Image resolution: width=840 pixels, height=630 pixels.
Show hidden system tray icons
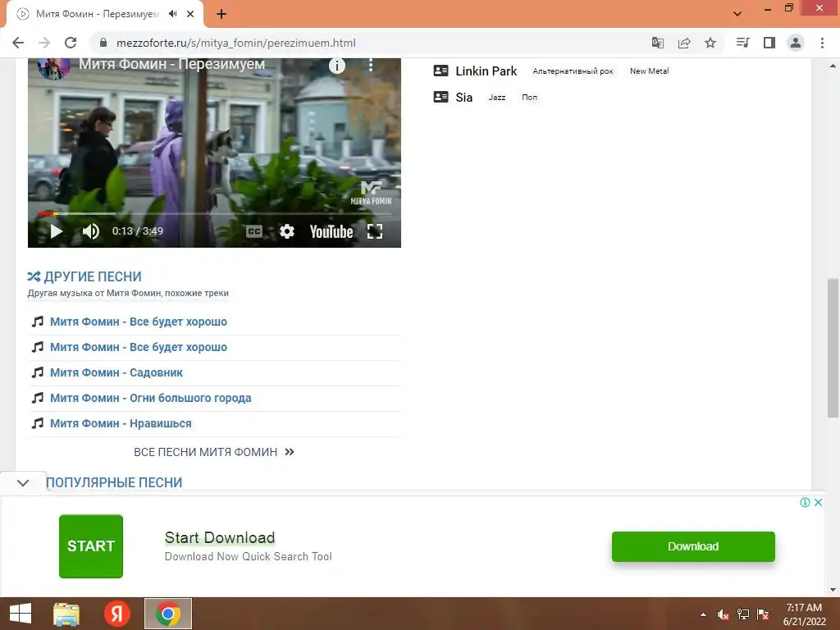(703, 614)
